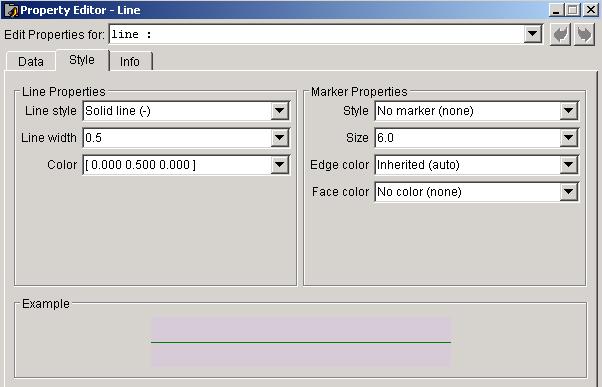Screen dimensions: 602x387
Task: Select the Style tab
Action: click(x=82, y=60)
